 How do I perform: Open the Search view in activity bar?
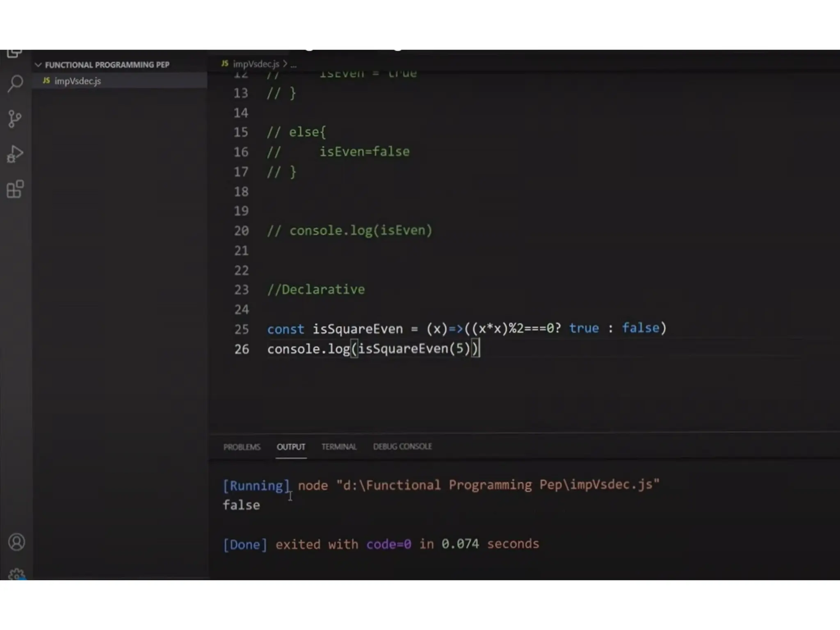(16, 84)
